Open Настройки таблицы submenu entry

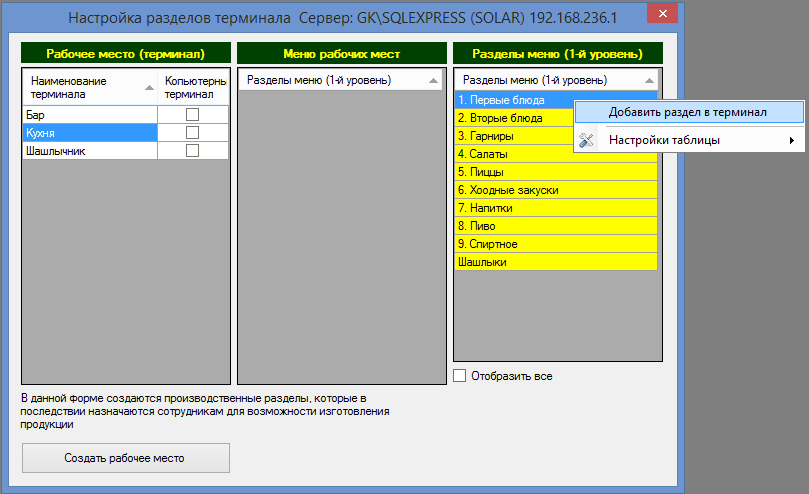tap(689, 140)
